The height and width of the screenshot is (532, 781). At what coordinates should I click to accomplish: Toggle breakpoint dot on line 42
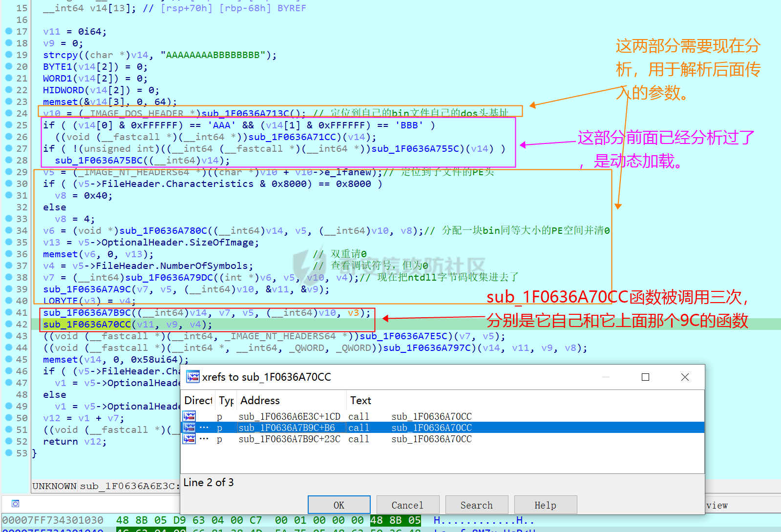click(9, 324)
